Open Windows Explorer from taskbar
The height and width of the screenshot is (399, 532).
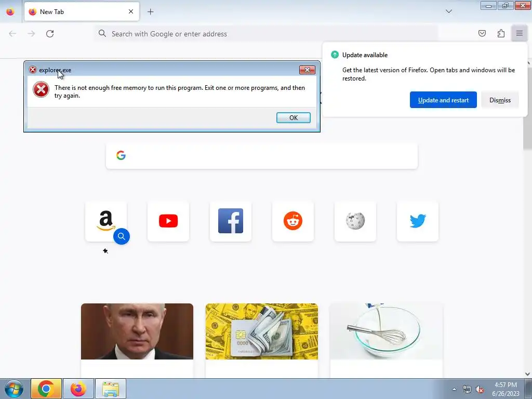(x=111, y=389)
